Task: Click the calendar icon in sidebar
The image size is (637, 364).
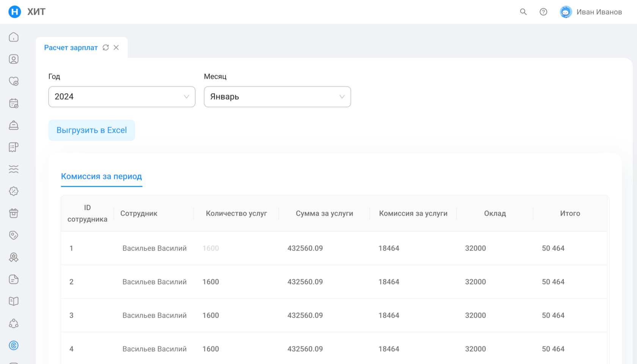Action: [14, 103]
